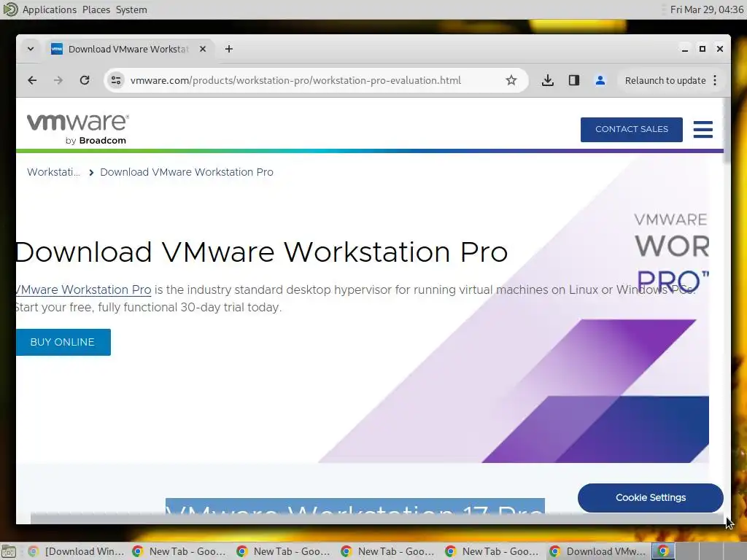Image resolution: width=747 pixels, height=560 pixels.
Task: Click the browser back arrow
Action: coord(32,80)
